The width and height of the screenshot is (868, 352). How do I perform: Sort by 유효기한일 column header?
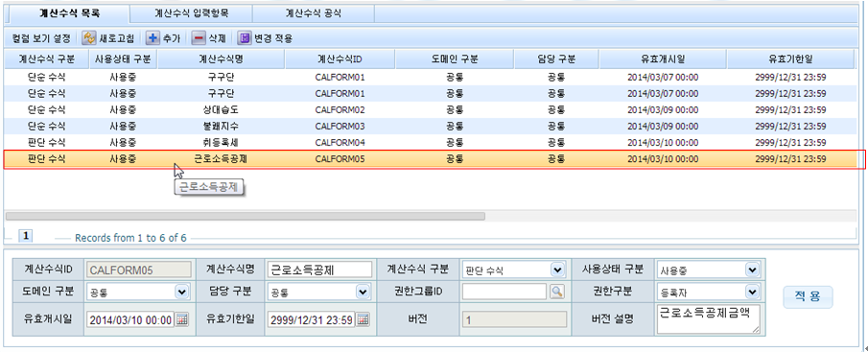tap(790, 59)
